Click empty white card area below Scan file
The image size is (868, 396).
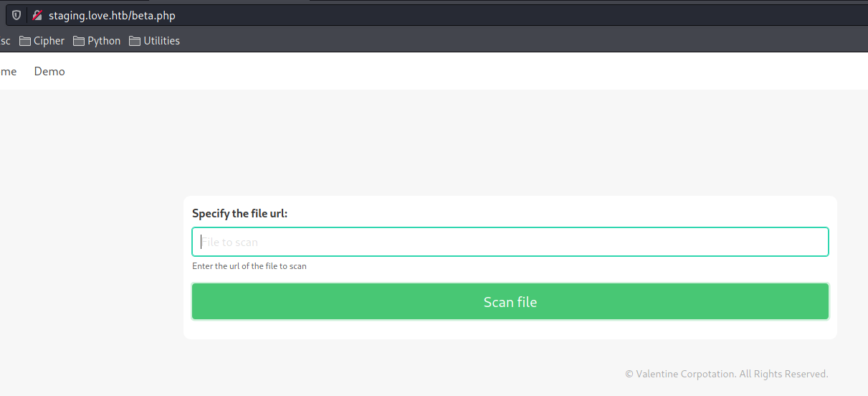coord(510,329)
